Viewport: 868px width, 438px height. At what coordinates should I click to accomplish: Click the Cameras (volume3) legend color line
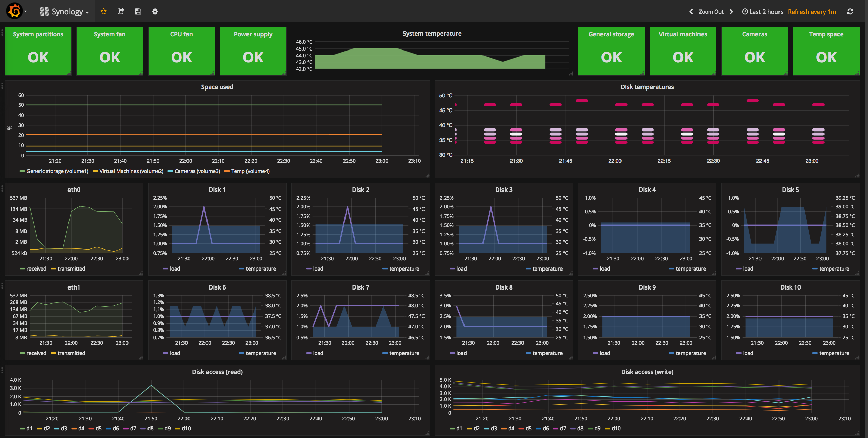170,171
